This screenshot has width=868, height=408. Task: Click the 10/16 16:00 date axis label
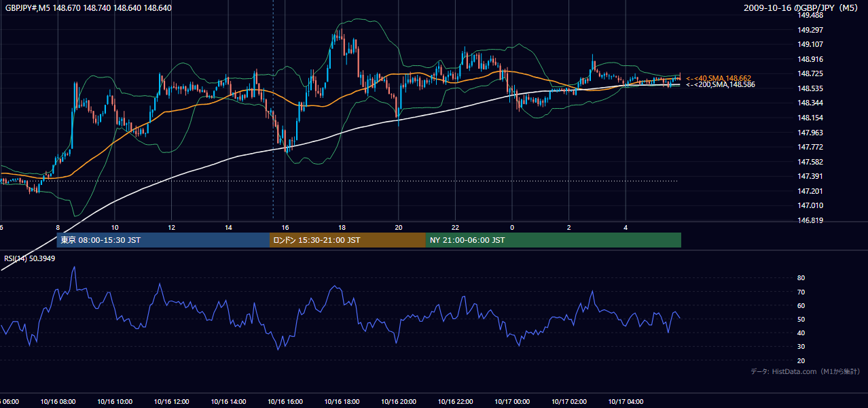point(285,402)
